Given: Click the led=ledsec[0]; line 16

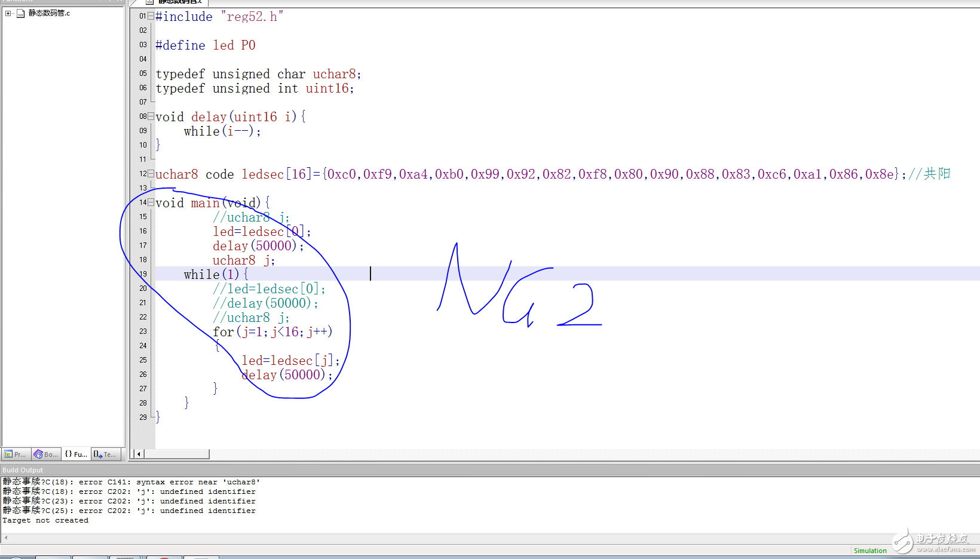Looking at the screenshot, I should tap(262, 232).
